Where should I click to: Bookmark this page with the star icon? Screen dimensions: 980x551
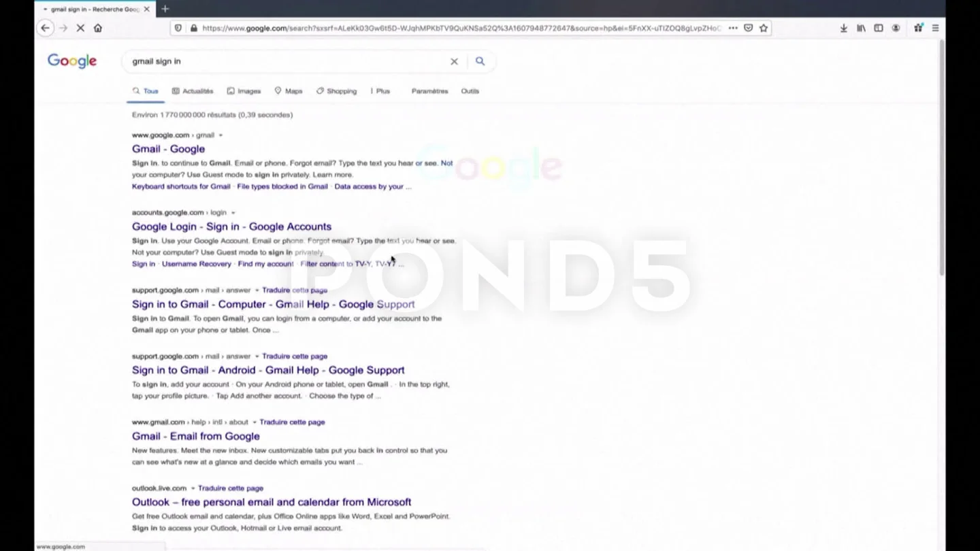[764, 28]
